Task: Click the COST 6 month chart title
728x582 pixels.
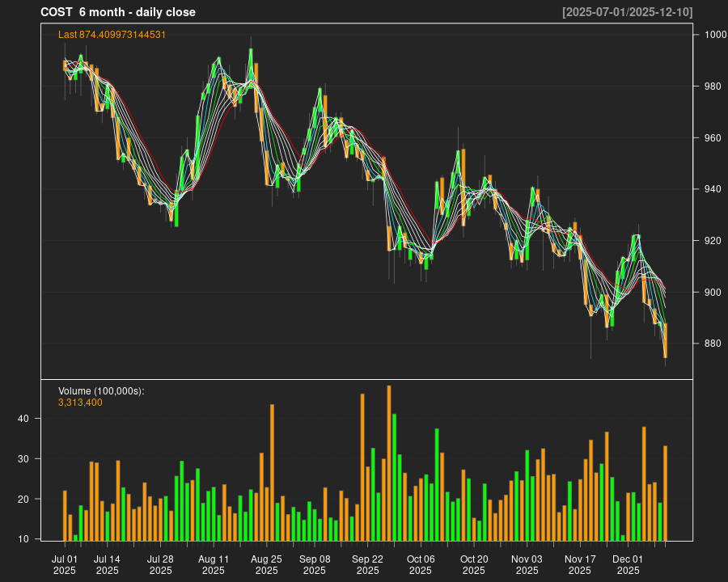Action: coord(118,12)
